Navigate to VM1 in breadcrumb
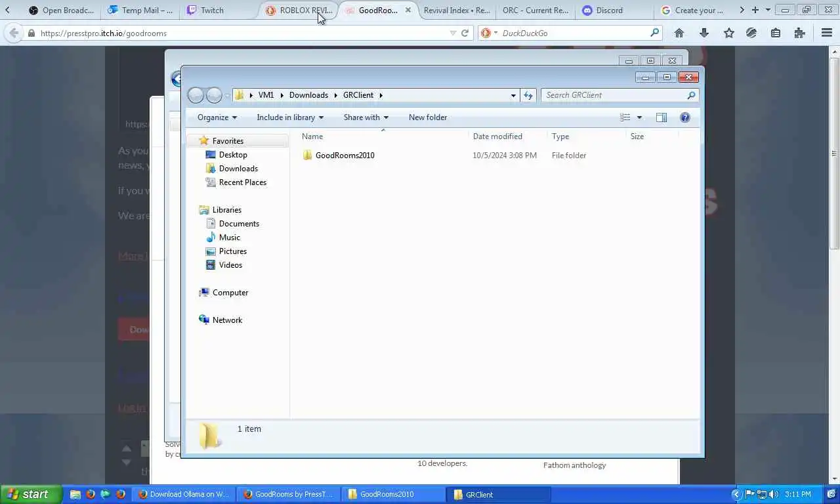Image resolution: width=840 pixels, height=504 pixels. tap(266, 95)
